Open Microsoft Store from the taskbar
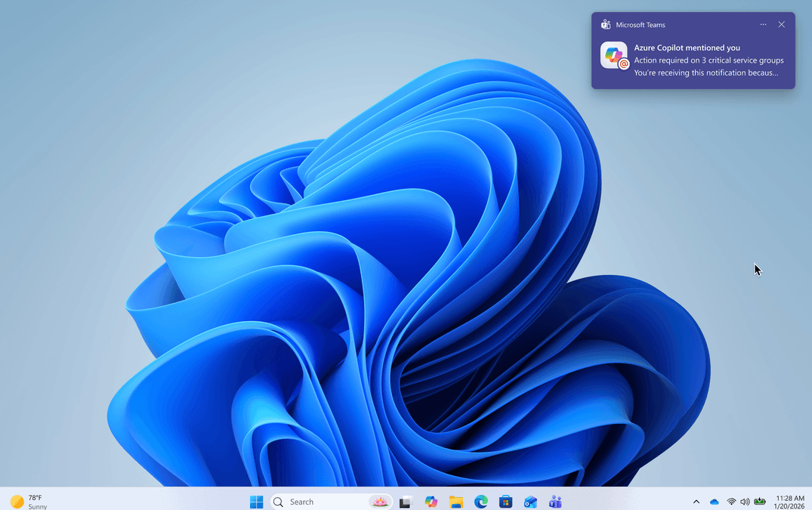812x510 pixels. (x=505, y=502)
